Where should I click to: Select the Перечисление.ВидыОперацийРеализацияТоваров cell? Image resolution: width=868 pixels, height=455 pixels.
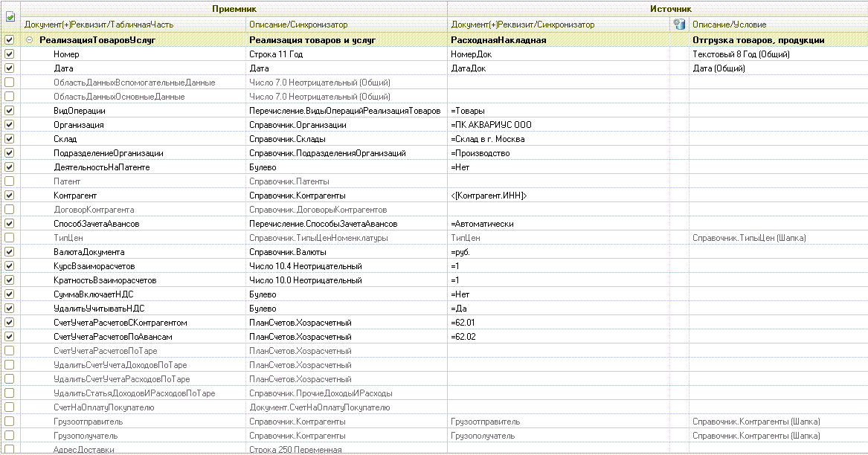[x=347, y=111]
